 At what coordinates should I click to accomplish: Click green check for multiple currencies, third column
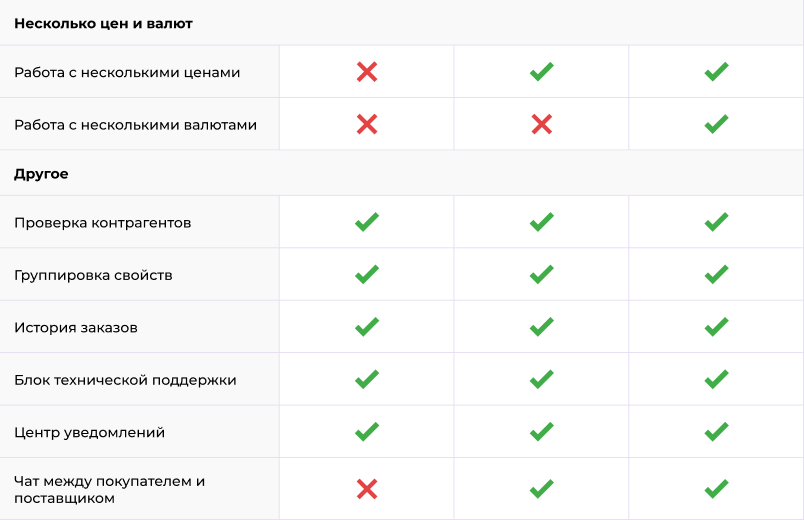click(x=716, y=124)
